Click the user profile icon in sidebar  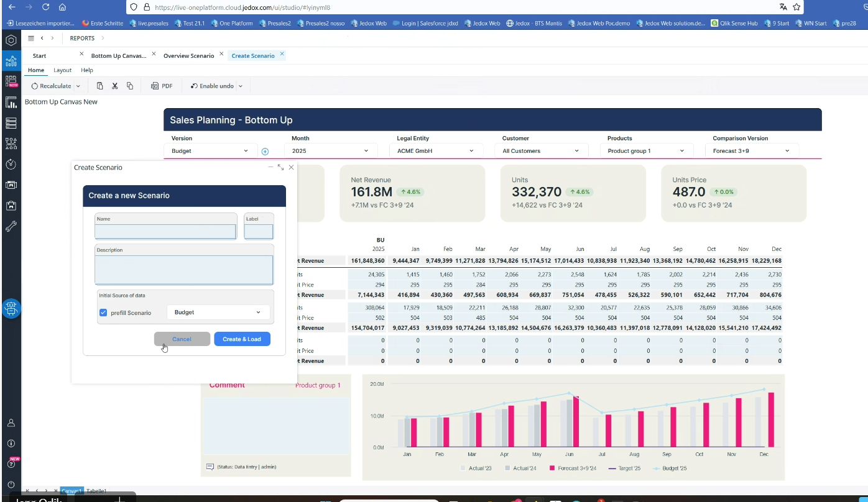(x=11, y=423)
